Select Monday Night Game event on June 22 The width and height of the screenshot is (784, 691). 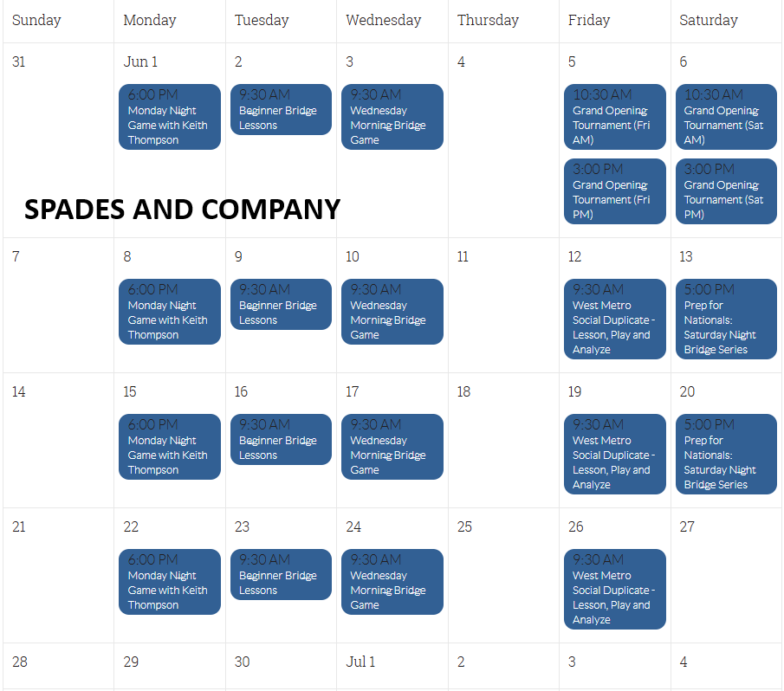point(170,582)
